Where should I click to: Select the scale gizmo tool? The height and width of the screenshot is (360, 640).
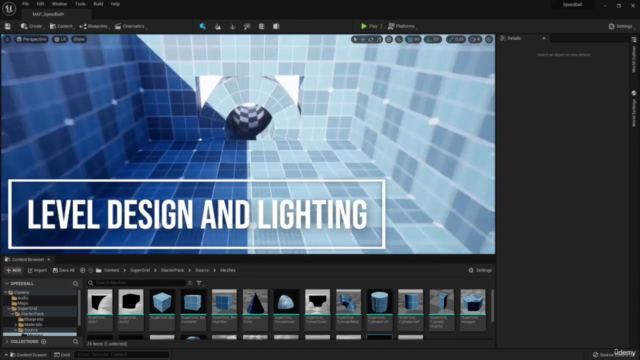pos(378,40)
